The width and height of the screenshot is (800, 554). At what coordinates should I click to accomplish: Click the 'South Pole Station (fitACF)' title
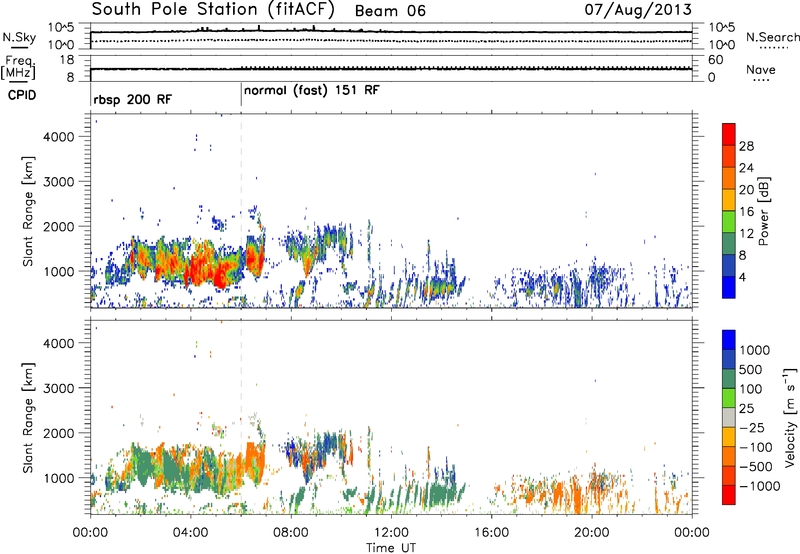pyautogui.click(x=213, y=9)
